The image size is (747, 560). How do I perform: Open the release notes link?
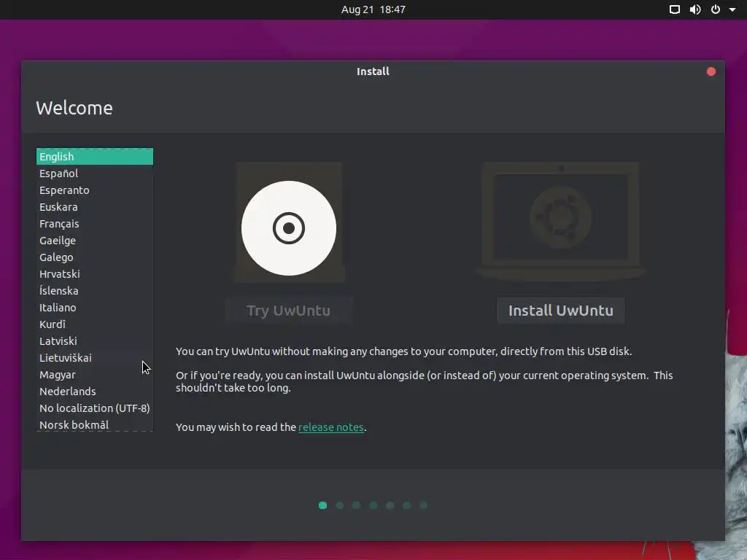[x=330, y=427]
